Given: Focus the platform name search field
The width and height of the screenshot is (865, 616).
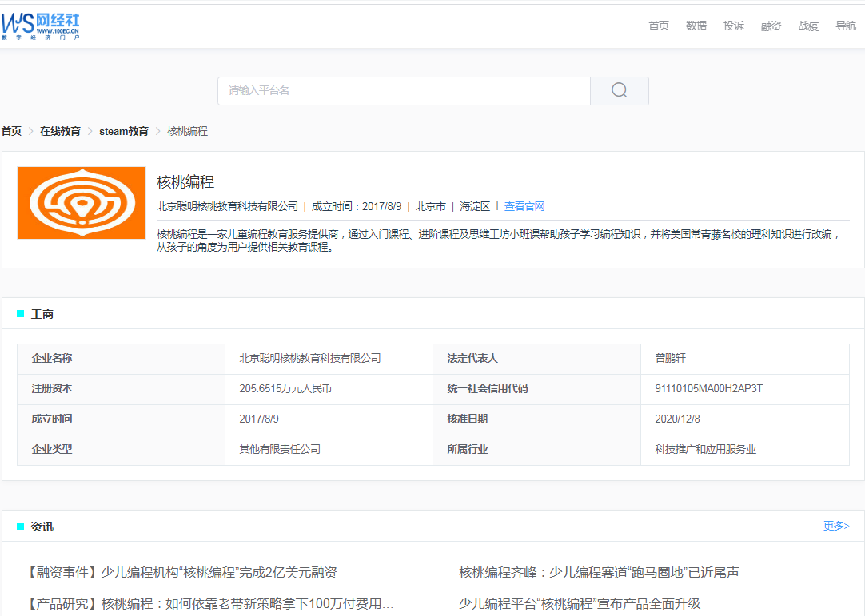Looking at the screenshot, I should click(x=404, y=91).
